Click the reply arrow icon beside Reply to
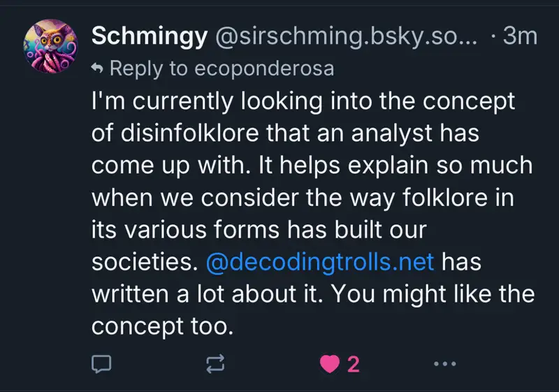 (x=98, y=69)
